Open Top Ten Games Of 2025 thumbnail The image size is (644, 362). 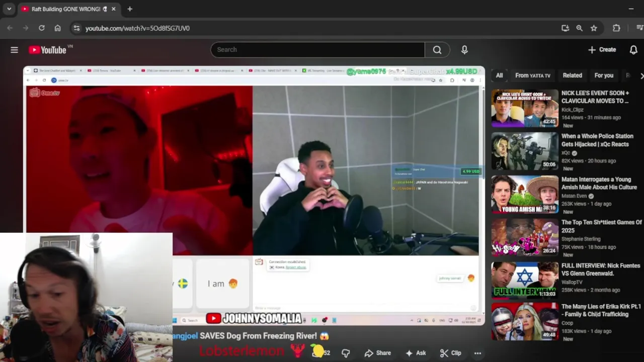[x=525, y=238]
